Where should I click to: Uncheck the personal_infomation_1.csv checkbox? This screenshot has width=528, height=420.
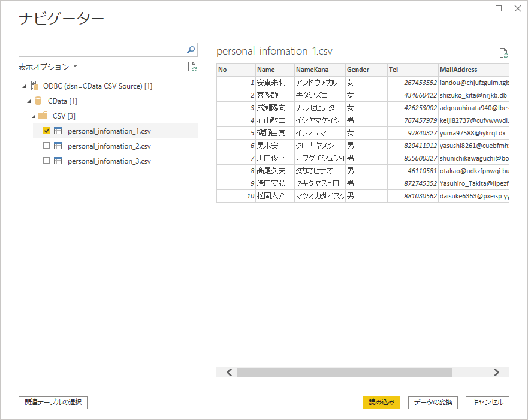pyautogui.click(x=47, y=131)
